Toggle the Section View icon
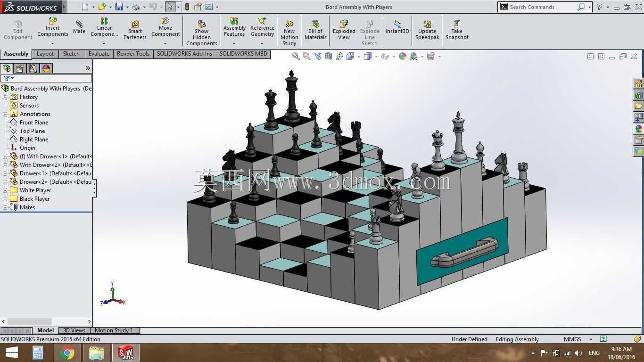Image resolution: width=644 pixels, height=362 pixels. point(329,56)
